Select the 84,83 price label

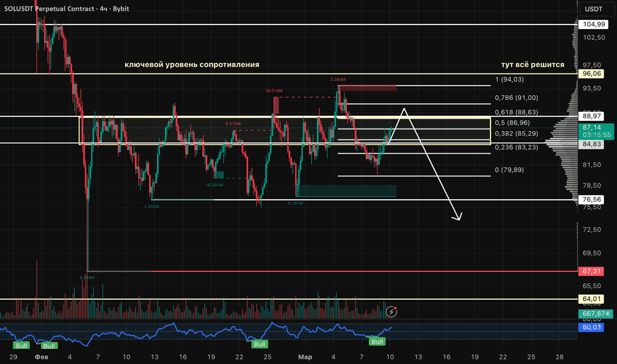[591, 144]
